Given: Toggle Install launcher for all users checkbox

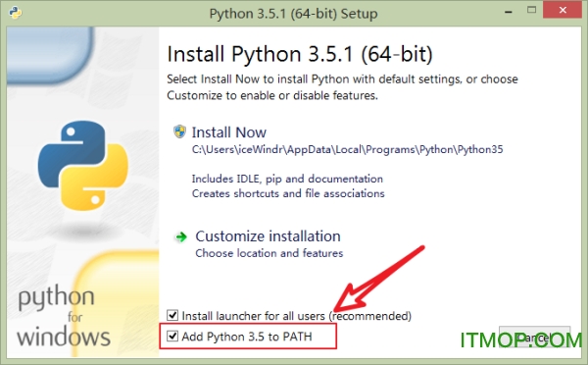Looking at the screenshot, I should click(172, 315).
